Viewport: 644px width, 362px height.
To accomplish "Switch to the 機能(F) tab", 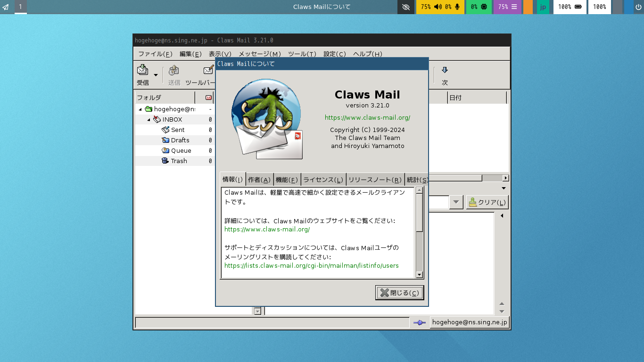I will tap(287, 180).
